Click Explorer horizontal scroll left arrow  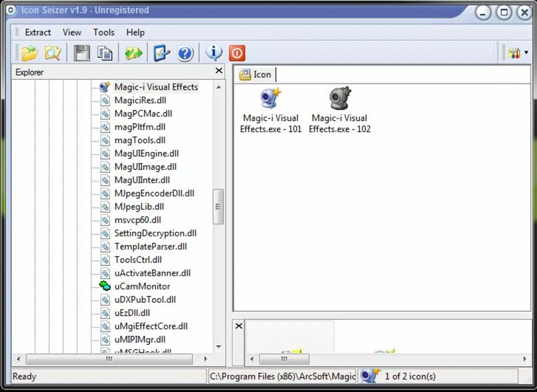click(19, 359)
